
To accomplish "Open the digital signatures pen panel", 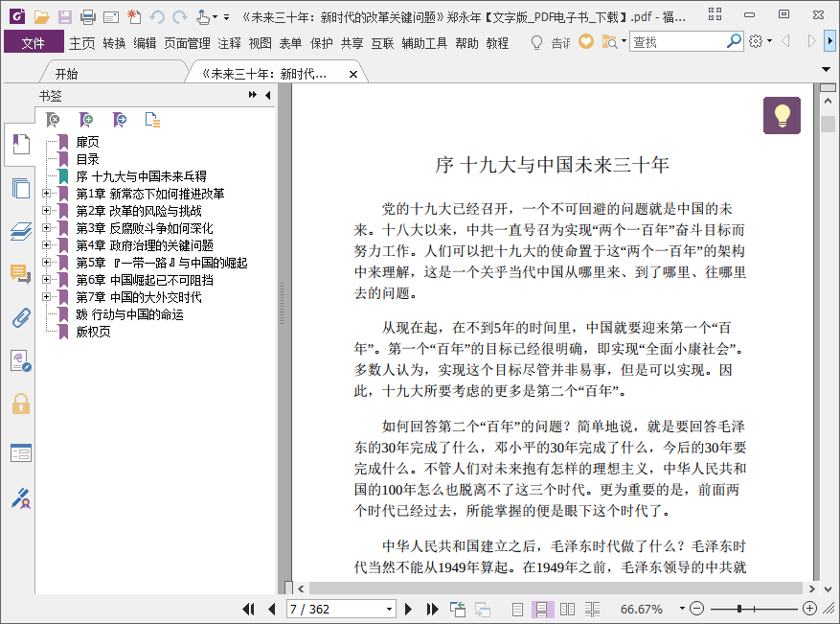I will tap(21, 498).
